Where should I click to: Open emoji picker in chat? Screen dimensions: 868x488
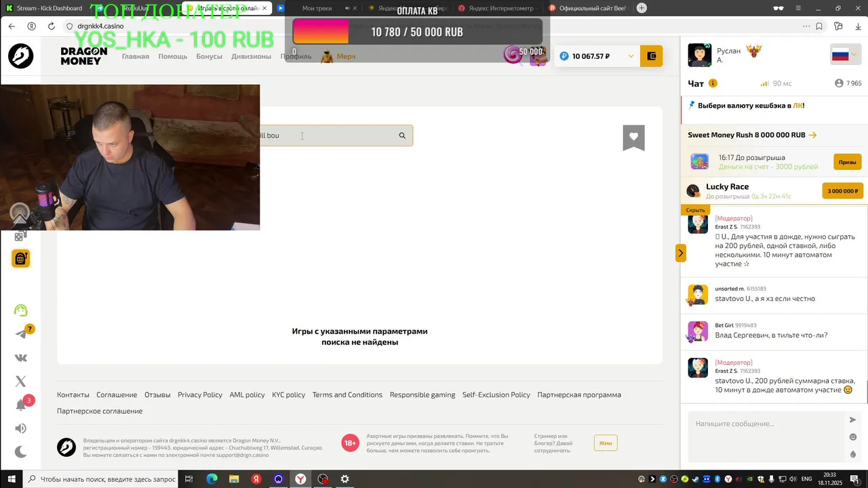point(853,437)
